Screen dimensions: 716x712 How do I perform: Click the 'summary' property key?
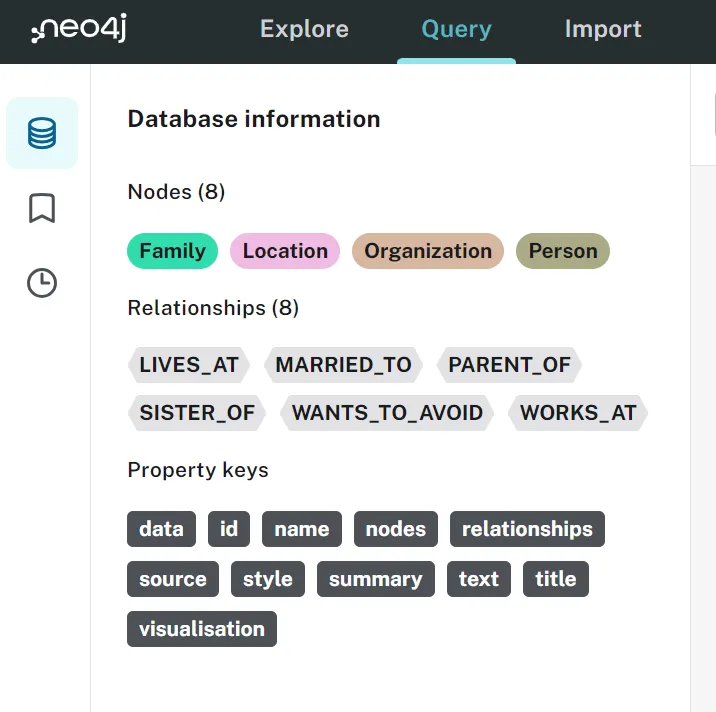(x=375, y=579)
